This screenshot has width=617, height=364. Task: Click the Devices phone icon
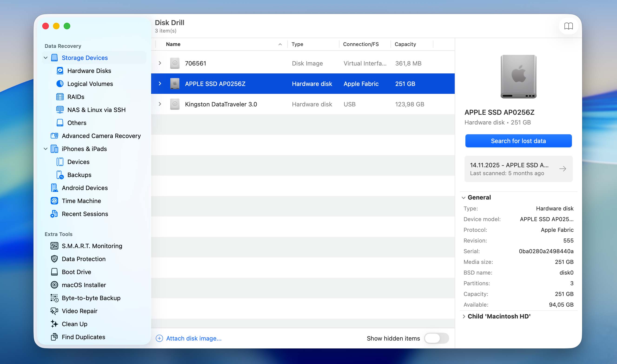click(x=60, y=162)
